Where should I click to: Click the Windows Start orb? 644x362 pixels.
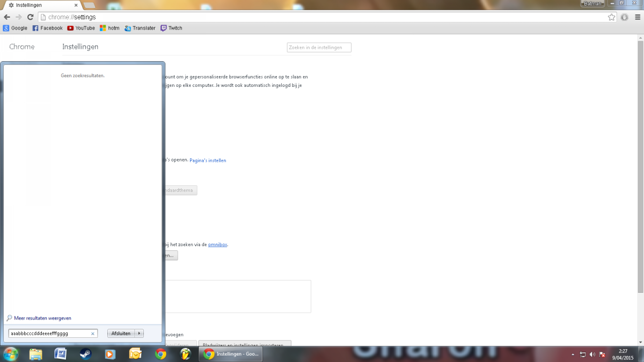click(x=11, y=354)
